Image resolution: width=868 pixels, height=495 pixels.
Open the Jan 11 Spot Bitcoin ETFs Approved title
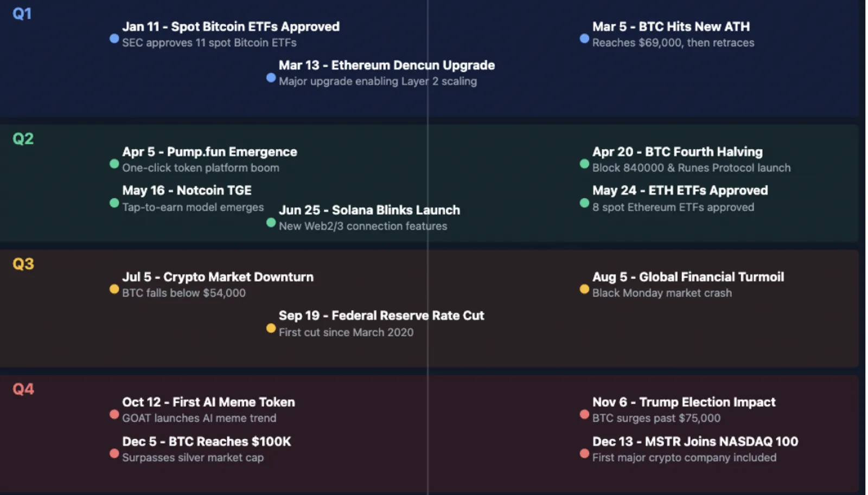pos(231,27)
